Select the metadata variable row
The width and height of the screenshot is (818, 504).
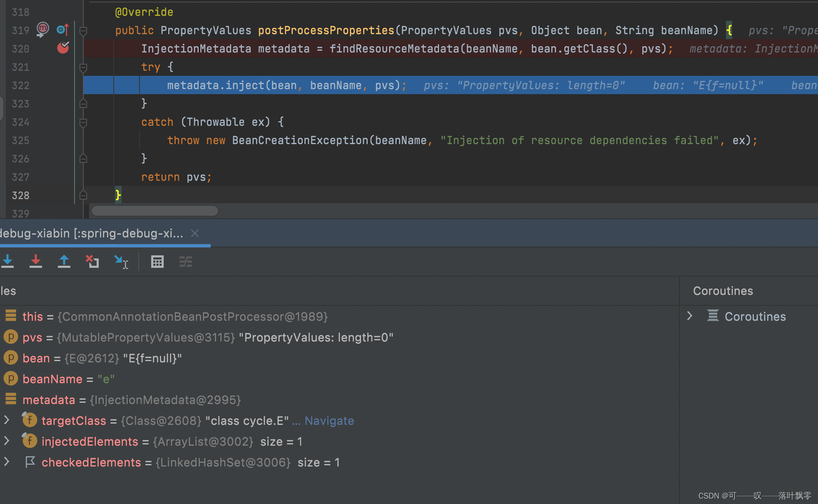(49, 400)
